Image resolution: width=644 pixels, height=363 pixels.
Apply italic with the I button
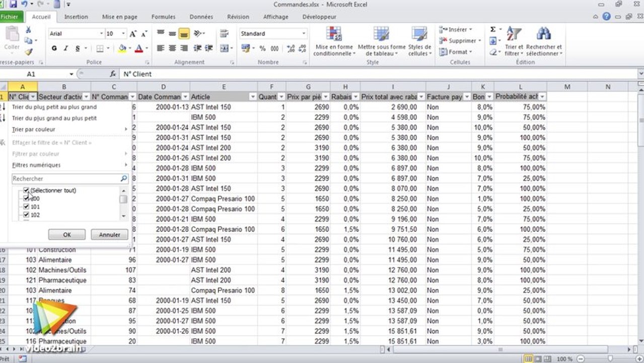point(65,48)
